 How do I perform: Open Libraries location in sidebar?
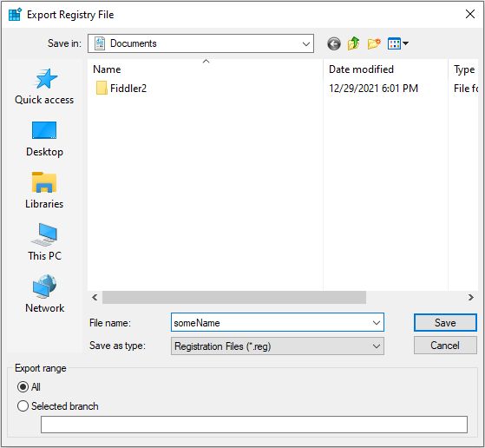point(44,191)
